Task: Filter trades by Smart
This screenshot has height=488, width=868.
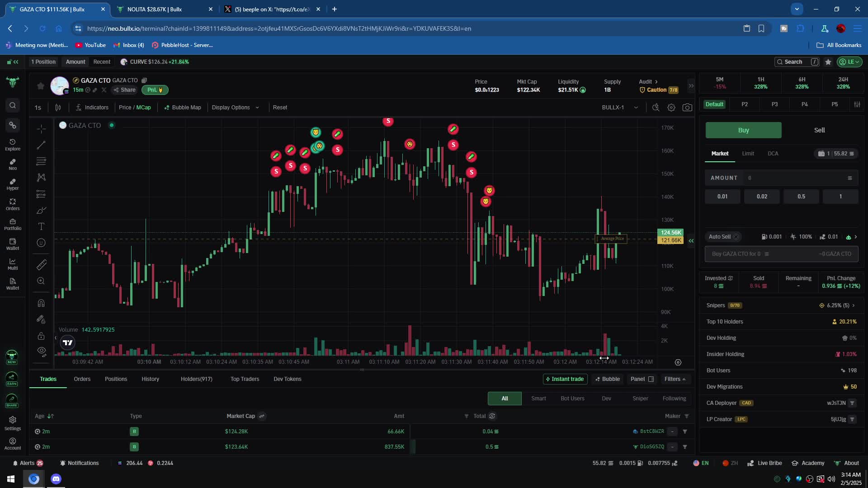Action: point(538,399)
